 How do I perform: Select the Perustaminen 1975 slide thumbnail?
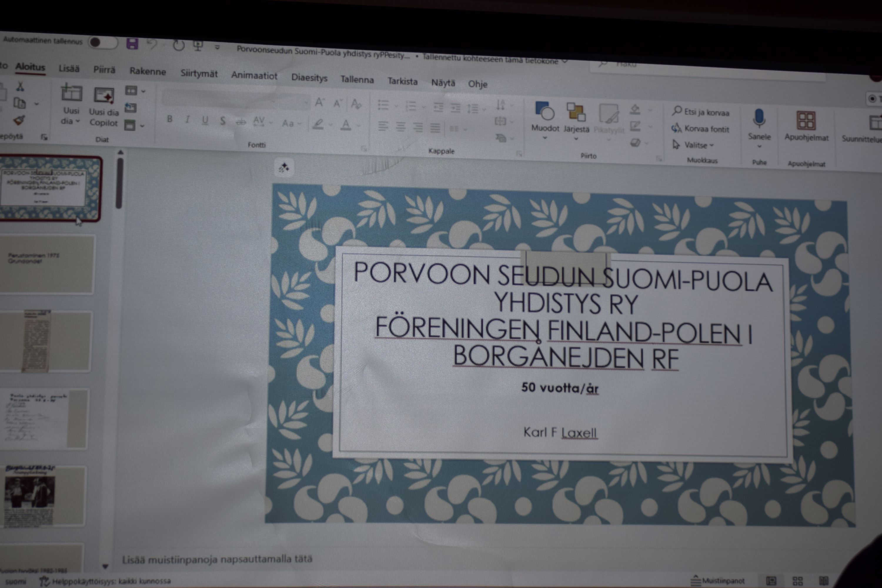[x=46, y=264]
